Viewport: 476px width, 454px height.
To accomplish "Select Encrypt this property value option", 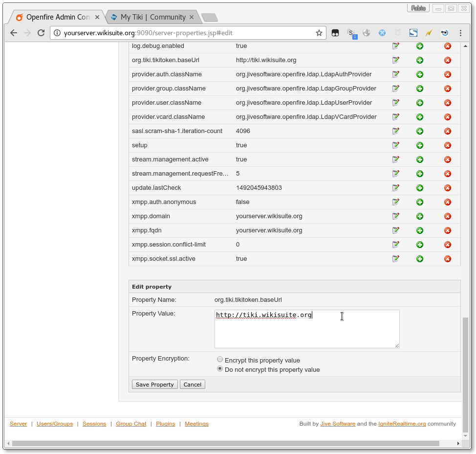I will click(220, 360).
